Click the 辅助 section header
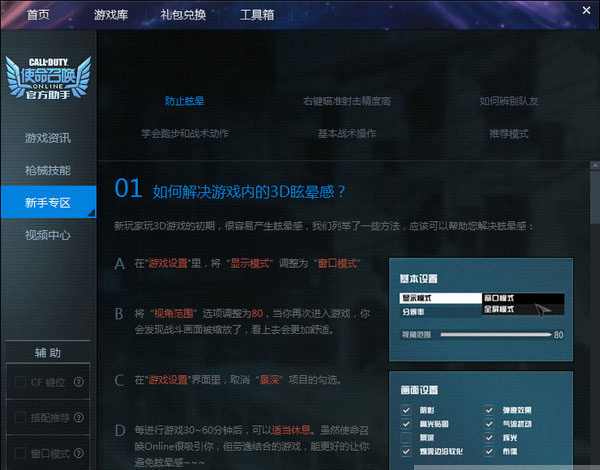The image size is (600, 470). pyautogui.click(x=48, y=352)
